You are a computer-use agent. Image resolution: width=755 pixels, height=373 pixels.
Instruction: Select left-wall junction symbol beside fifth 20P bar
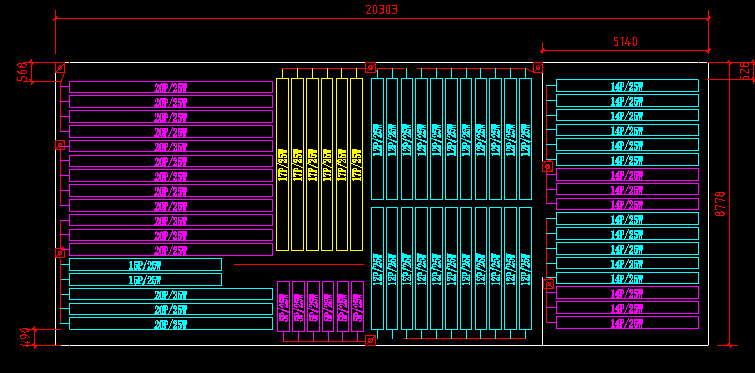pos(60,145)
